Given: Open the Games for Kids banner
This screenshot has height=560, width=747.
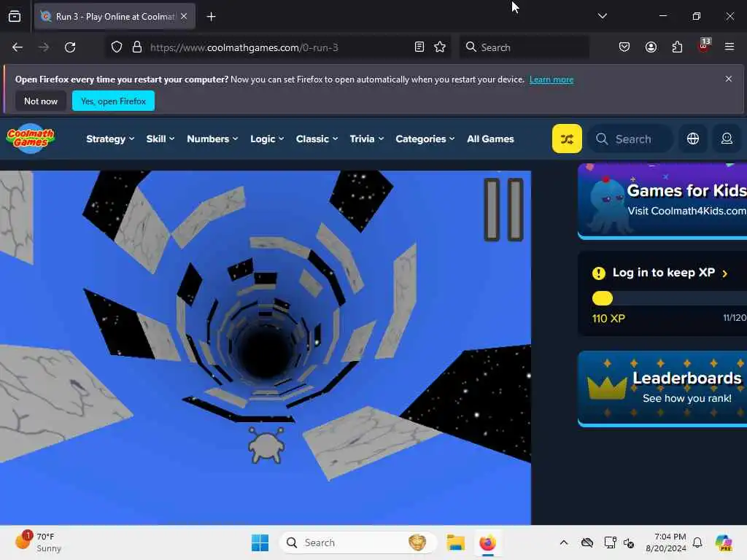Looking at the screenshot, I should 662,201.
